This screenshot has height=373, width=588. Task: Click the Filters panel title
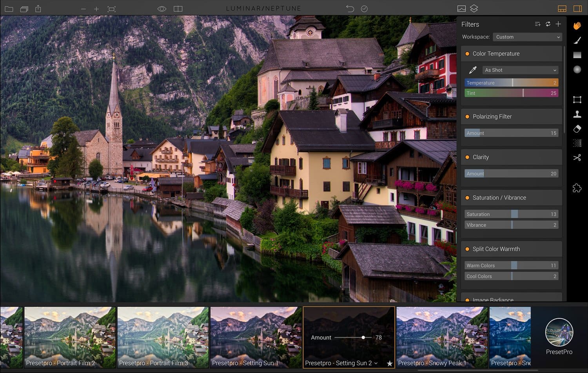[470, 24]
